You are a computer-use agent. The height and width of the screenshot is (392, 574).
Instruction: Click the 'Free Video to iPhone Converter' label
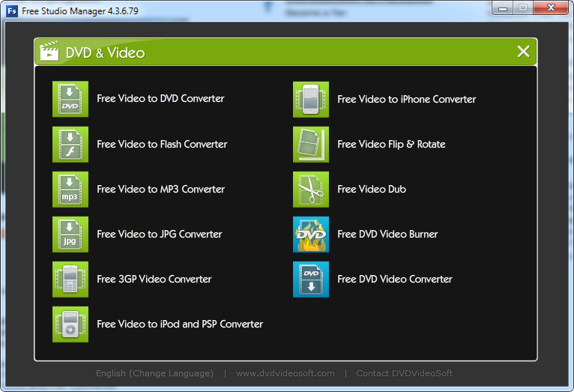(x=407, y=99)
